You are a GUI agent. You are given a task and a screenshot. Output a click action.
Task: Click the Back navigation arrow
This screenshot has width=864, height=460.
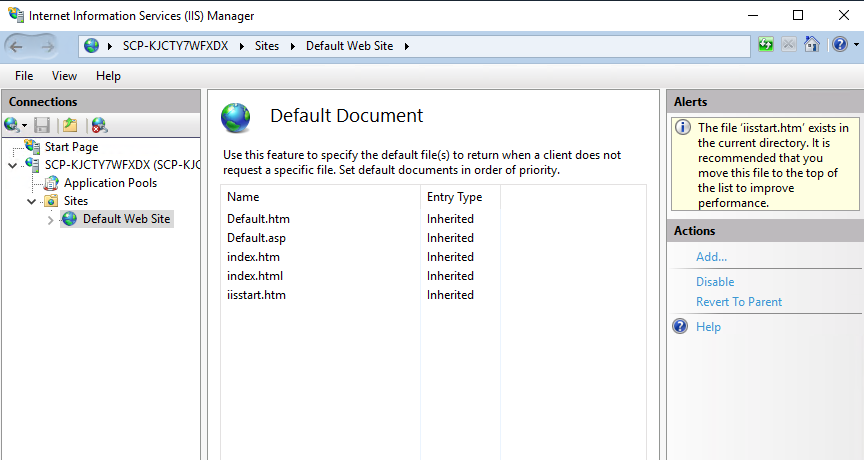[17, 47]
